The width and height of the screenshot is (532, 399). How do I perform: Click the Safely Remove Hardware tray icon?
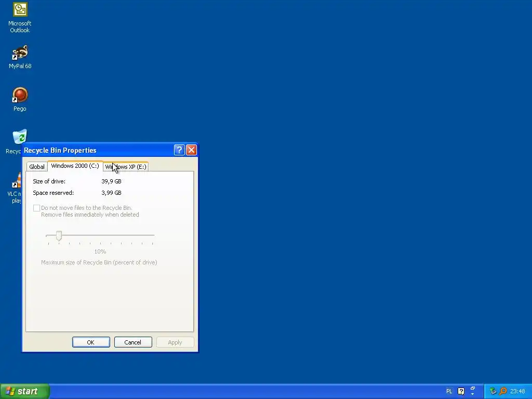pos(493,391)
